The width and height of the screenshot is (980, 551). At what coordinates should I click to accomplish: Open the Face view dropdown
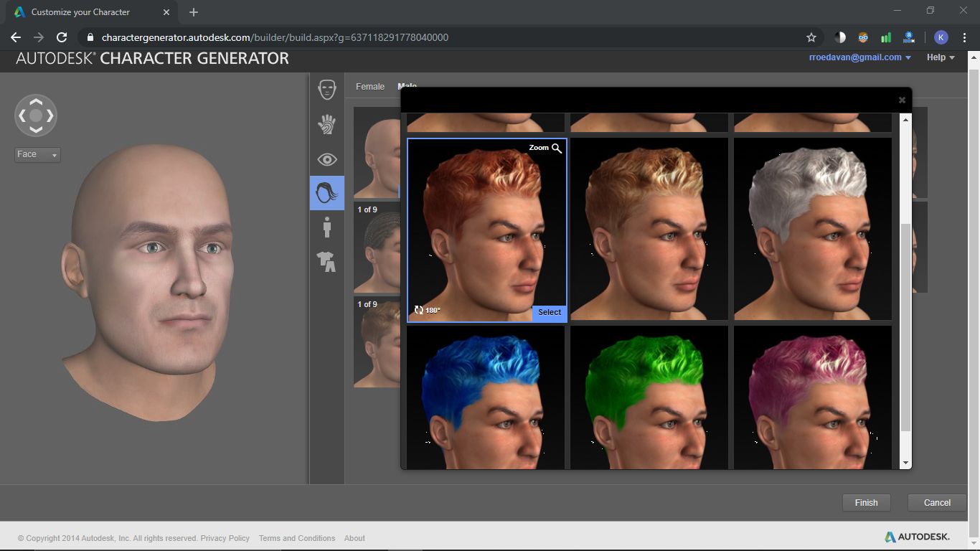pyautogui.click(x=37, y=154)
